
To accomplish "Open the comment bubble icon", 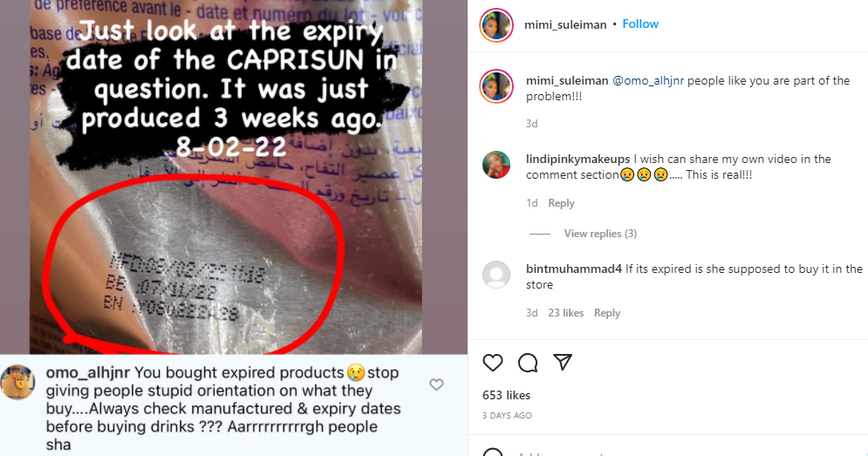I will coord(528,363).
